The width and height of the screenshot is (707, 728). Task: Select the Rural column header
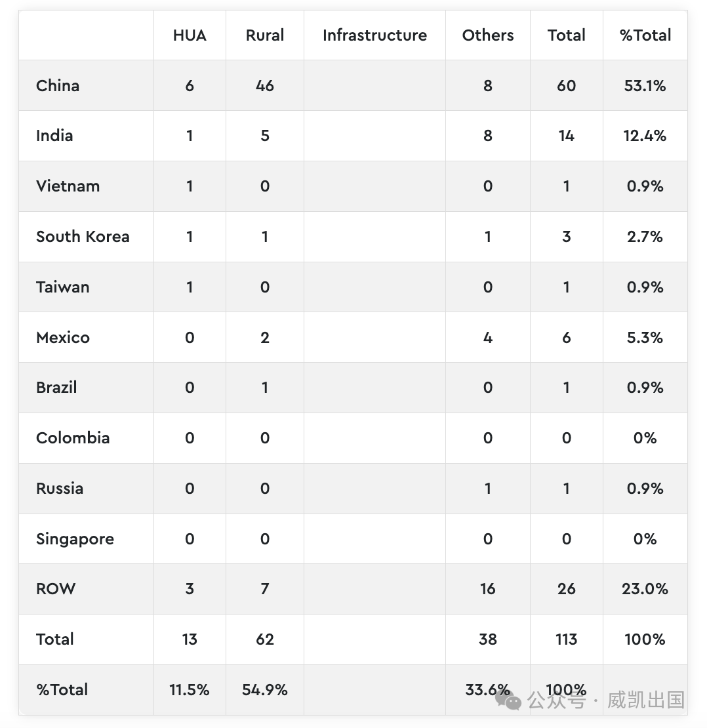coord(265,35)
